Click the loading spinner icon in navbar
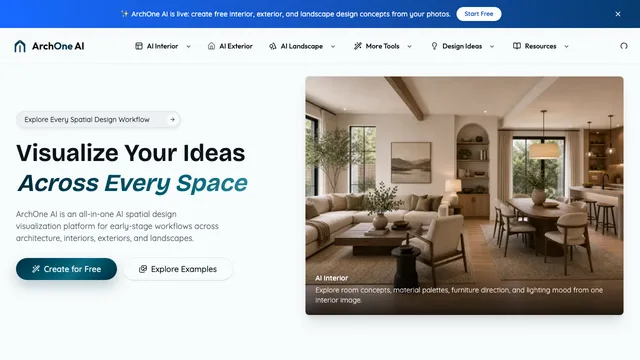The height and width of the screenshot is (360, 640). pos(624,46)
